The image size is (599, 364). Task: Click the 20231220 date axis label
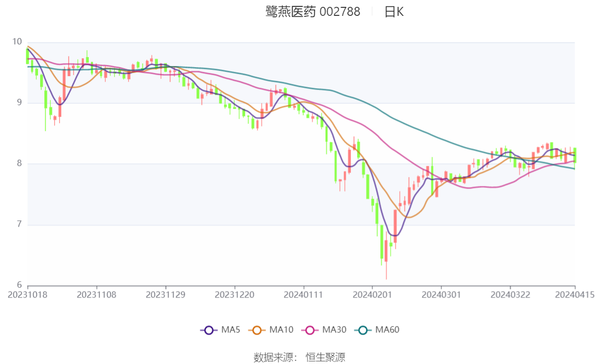(234, 294)
